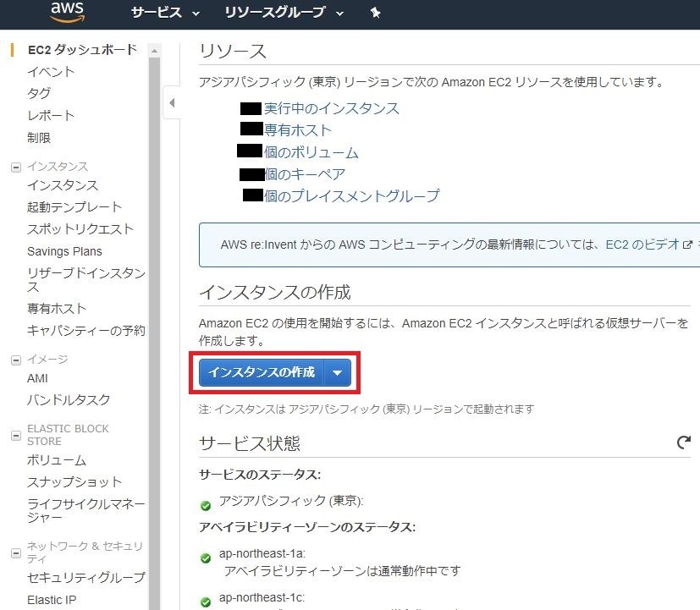Screen dimensions: 700x610
Task: Click the star pin icon in navigation bar
Action: pyautogui.click(x=374, y=13)
